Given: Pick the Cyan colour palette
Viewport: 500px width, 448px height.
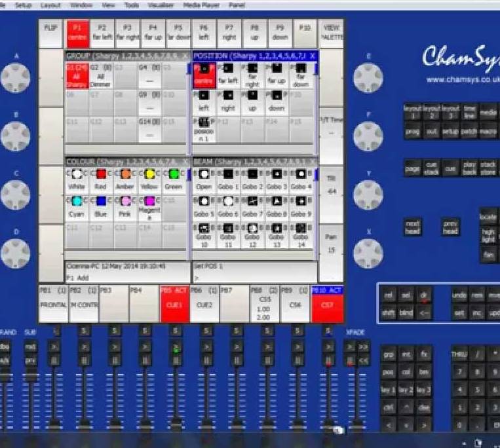Looking at the screenshot, I should (x=77, y=208).
